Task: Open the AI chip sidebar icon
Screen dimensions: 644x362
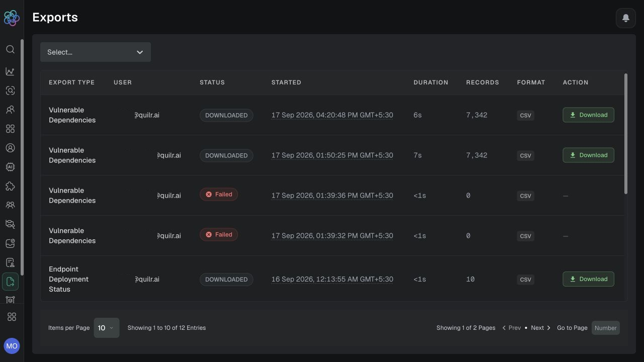Action: click(10, 167)
